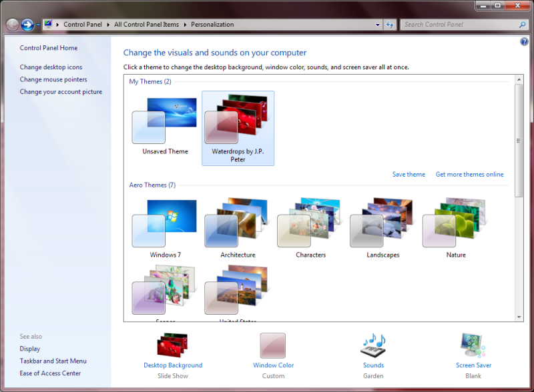Click the theme list scrollbar thumb

pyautogui.click(x=519, y=141)
